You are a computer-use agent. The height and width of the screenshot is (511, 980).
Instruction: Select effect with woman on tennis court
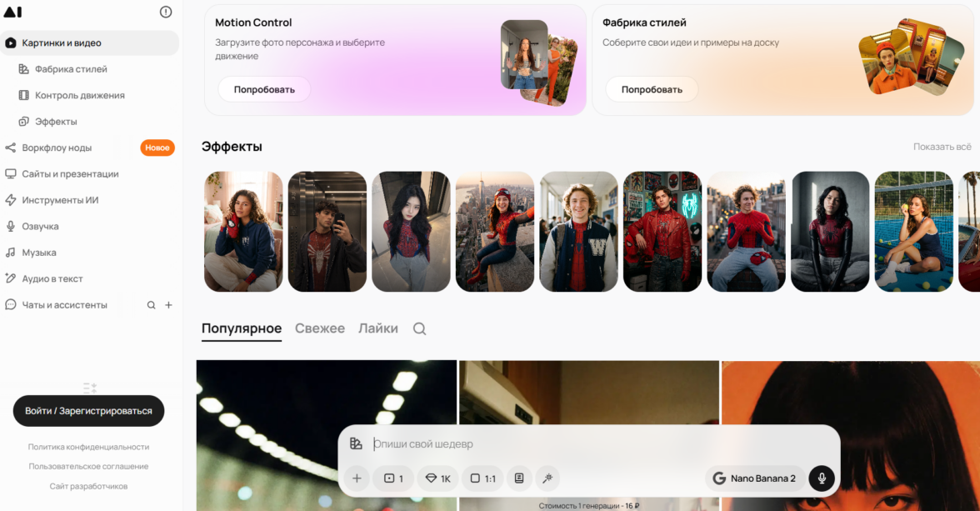913,232
